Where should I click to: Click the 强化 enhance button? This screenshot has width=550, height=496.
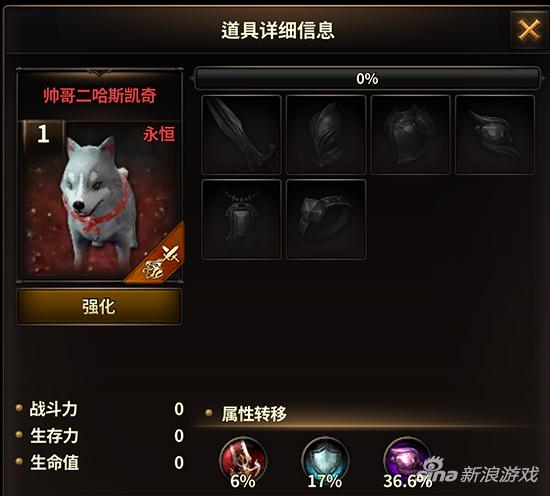click(99, 307)
